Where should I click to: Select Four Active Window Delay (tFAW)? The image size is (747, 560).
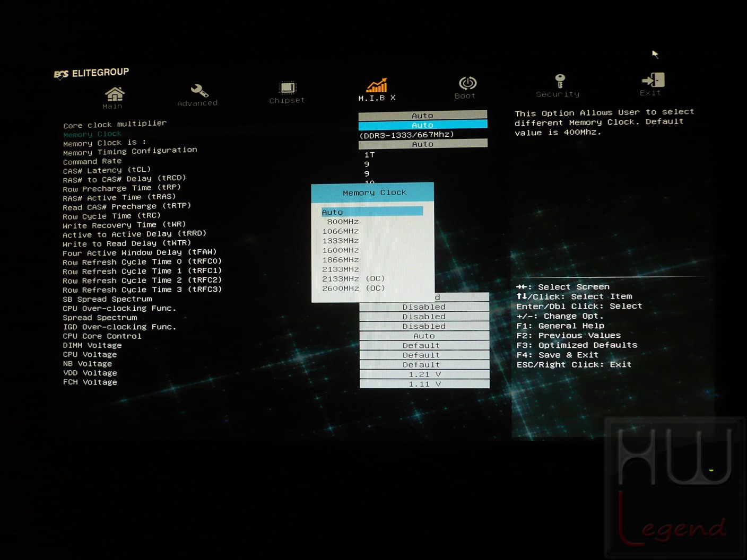click(x=140, y=252)
